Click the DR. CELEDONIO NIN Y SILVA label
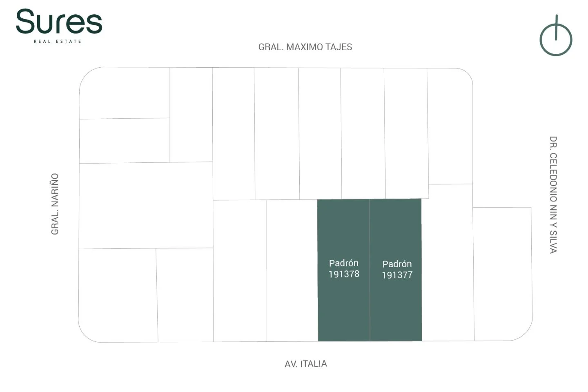588x392 pixels. [x=553, y=195]
